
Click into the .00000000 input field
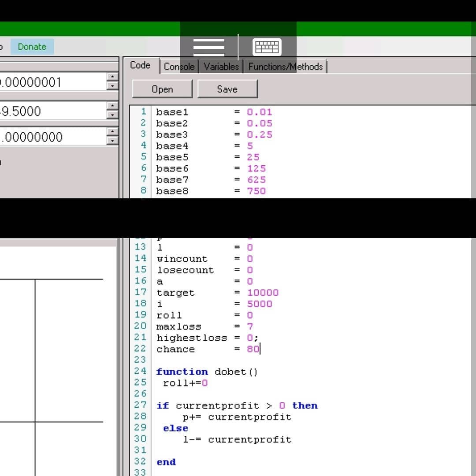point(53,137)
